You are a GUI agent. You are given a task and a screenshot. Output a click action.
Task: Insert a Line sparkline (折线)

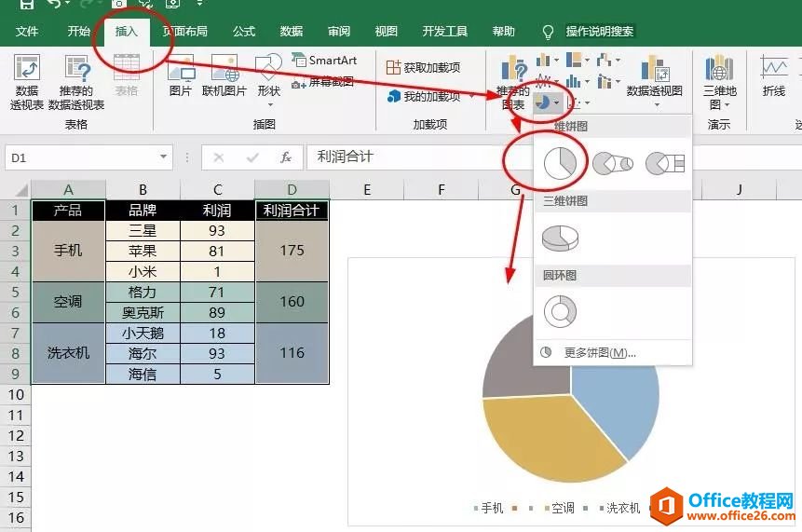pyautogui.click(x=774, y=75)
